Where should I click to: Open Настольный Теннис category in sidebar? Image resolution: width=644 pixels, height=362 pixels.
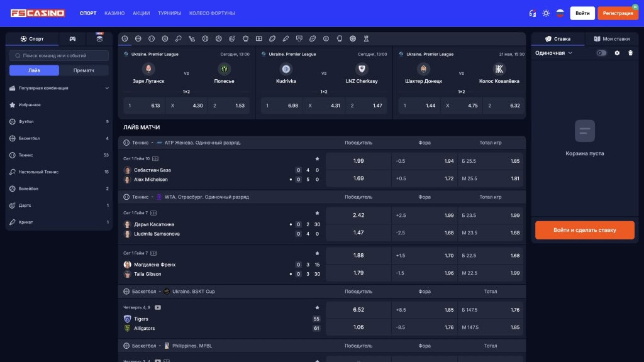coord(59,172)
